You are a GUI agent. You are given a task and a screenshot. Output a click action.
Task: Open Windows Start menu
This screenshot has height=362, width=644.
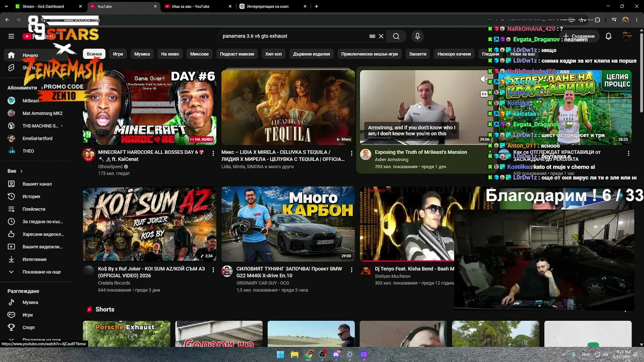point(280,354)
